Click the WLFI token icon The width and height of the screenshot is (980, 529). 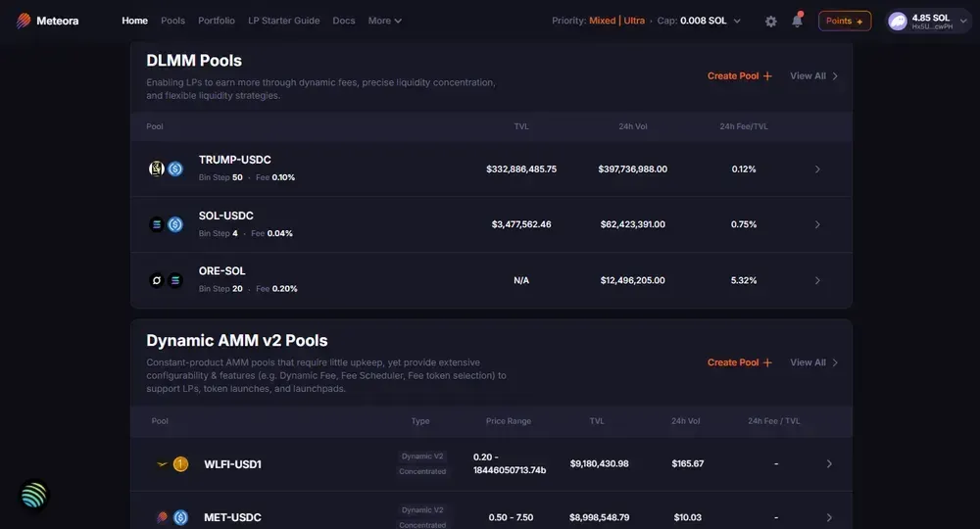(x=162, y=464)
